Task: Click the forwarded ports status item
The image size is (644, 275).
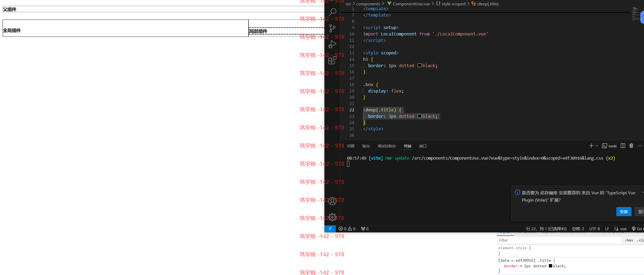Action: click(365, 229)
